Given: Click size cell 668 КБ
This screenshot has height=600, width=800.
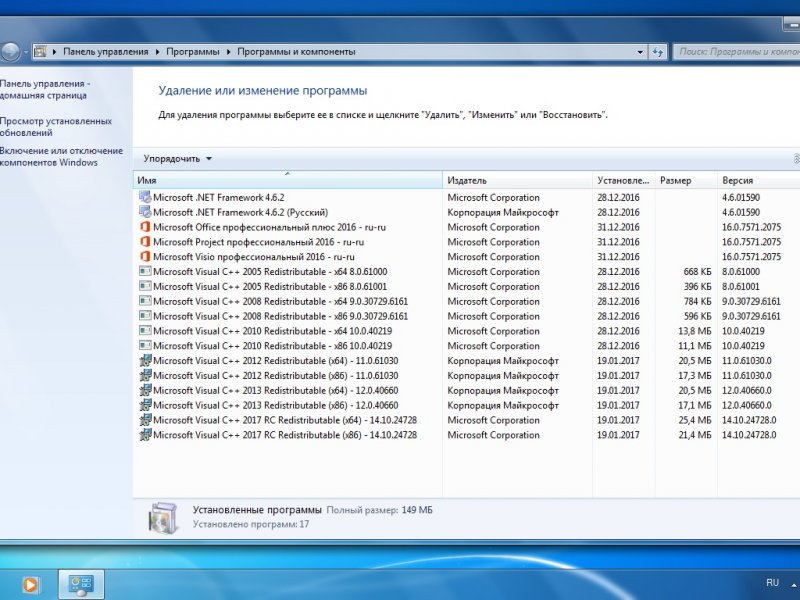Looking at the screenshot, I should click(697, 271).
